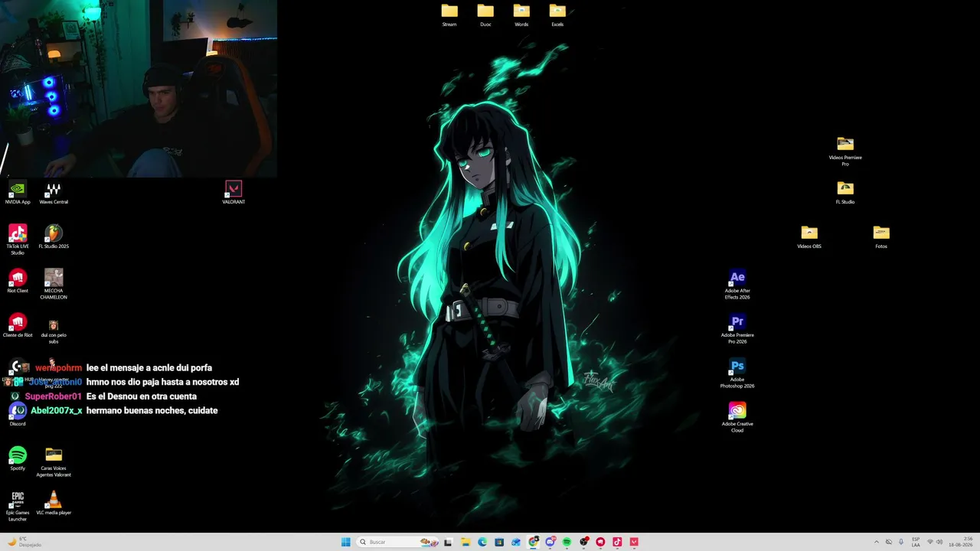Click the 'Es el Desnou en otra cuenta' message
This screenshot has width=980, height=551.
[142, 396]
